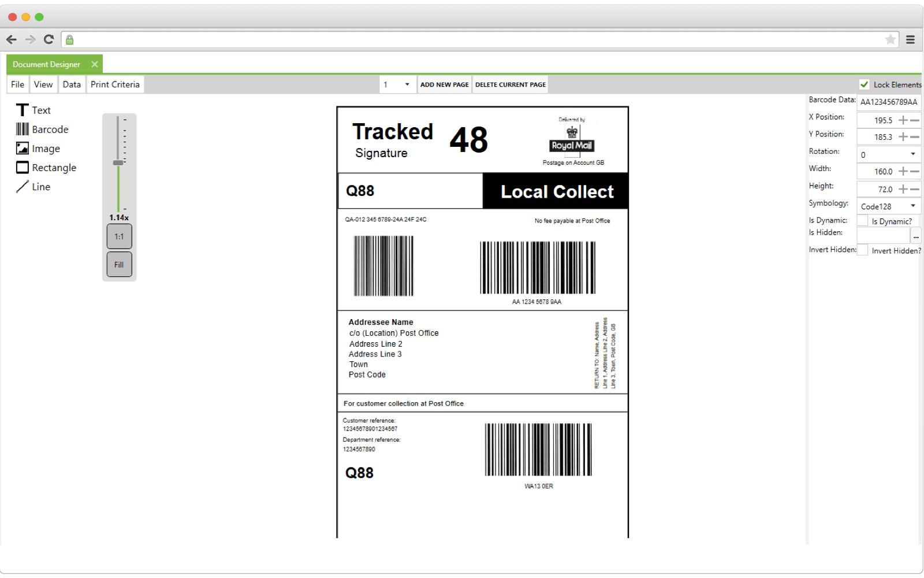Viewport: 924px width, 578px height.
Task: Go forward in browser
Action: tap(31, 39)
